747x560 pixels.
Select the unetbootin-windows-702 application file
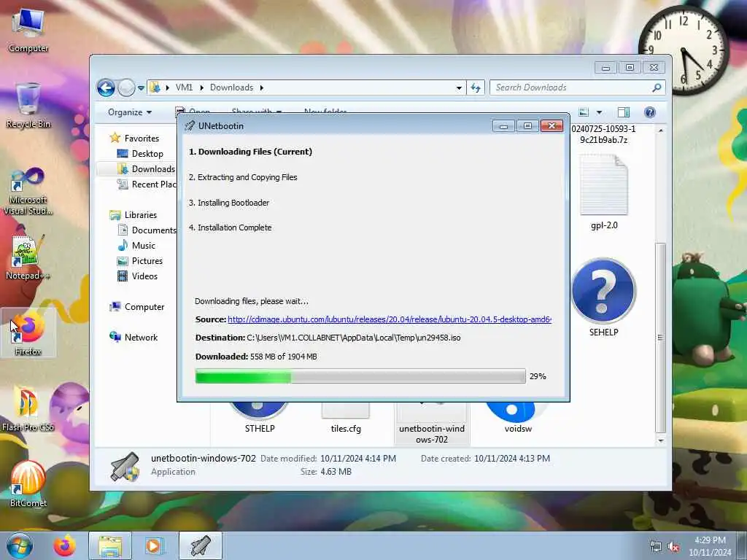(432, 424)
